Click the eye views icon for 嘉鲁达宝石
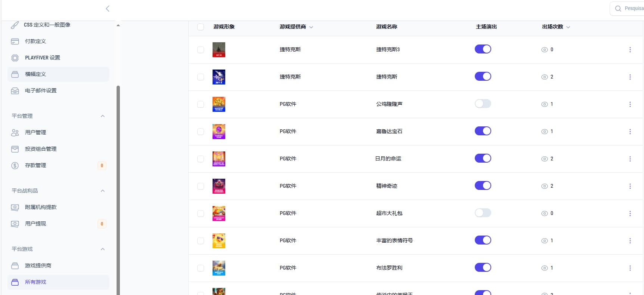 click(544, 132)
